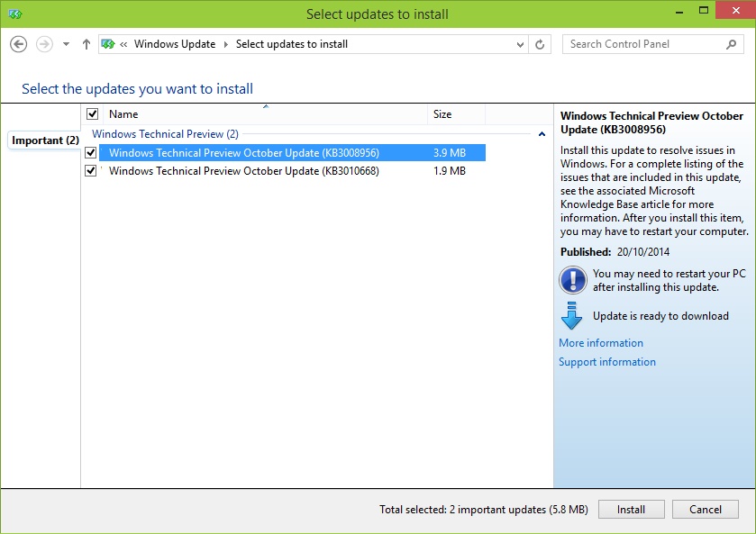Click the search magnifier icon

(731, 44)
